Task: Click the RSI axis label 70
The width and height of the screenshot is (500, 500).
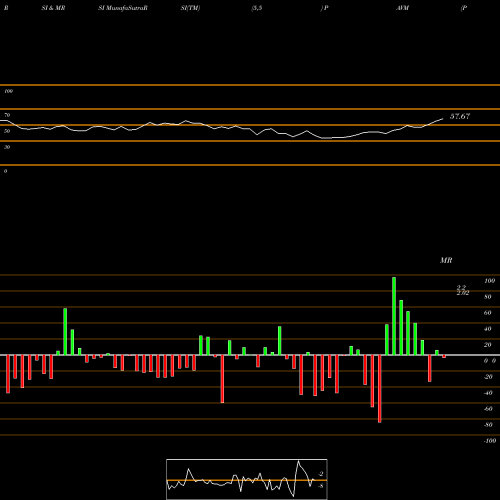Action: click(x=7, y=115)
